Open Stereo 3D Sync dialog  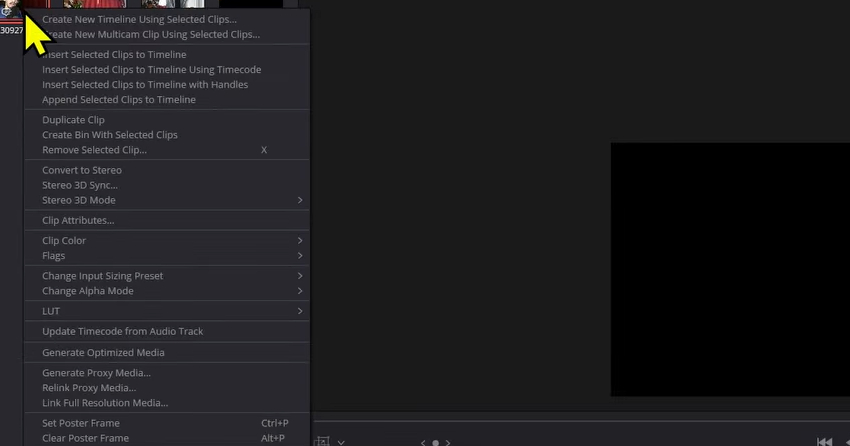coord(80,186)
